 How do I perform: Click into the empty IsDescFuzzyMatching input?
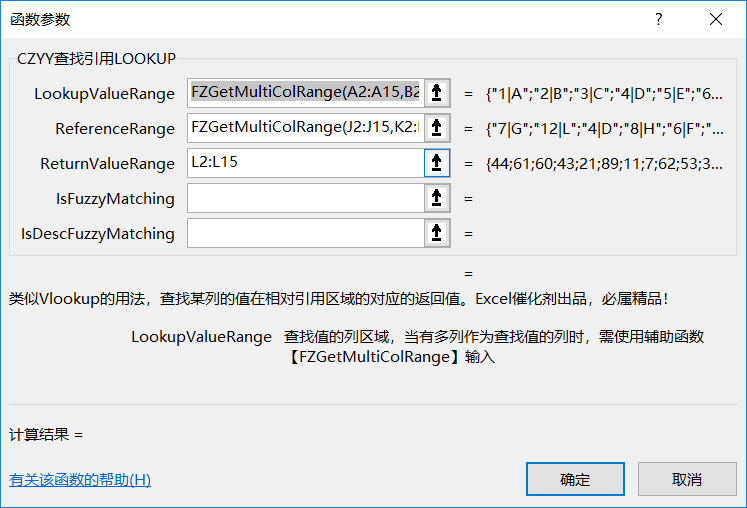pos(306,233)
